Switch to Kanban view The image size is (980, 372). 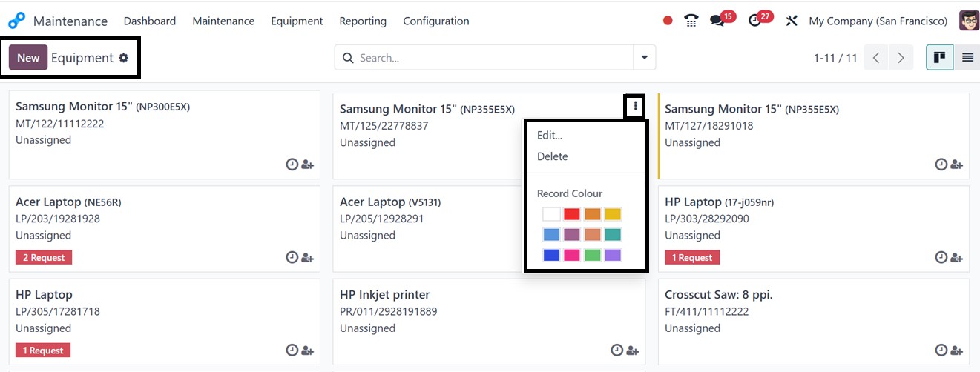tap(939, 58)
